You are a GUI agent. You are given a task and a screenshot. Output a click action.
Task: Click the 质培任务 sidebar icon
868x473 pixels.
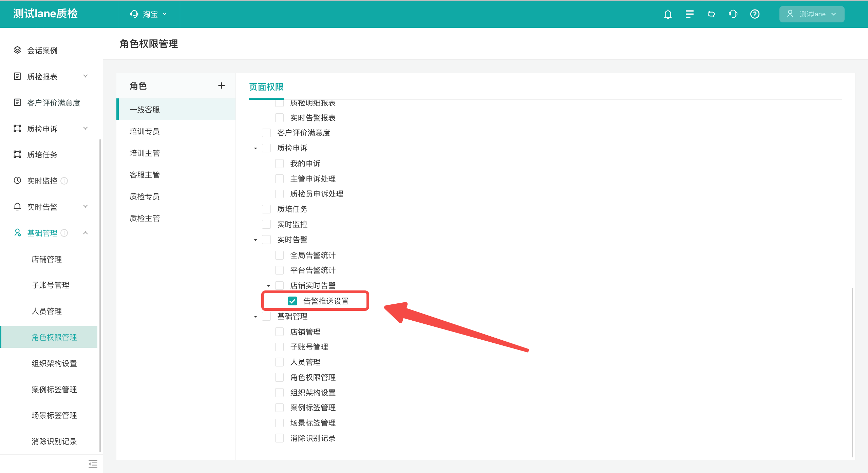click(17, 154)
